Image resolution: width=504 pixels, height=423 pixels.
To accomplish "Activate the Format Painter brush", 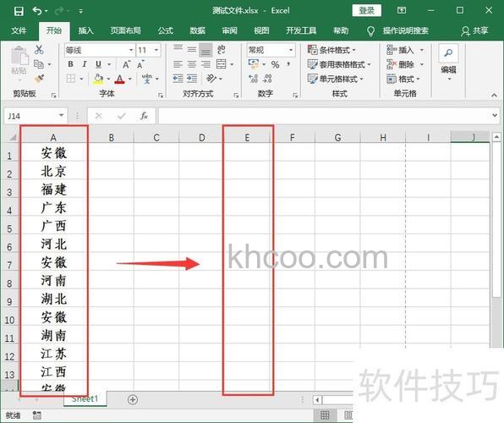I will coord(39,79).
